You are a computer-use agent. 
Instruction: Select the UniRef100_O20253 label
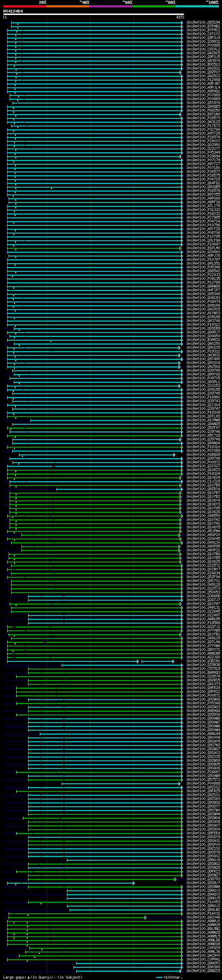[x=203, y=386]
